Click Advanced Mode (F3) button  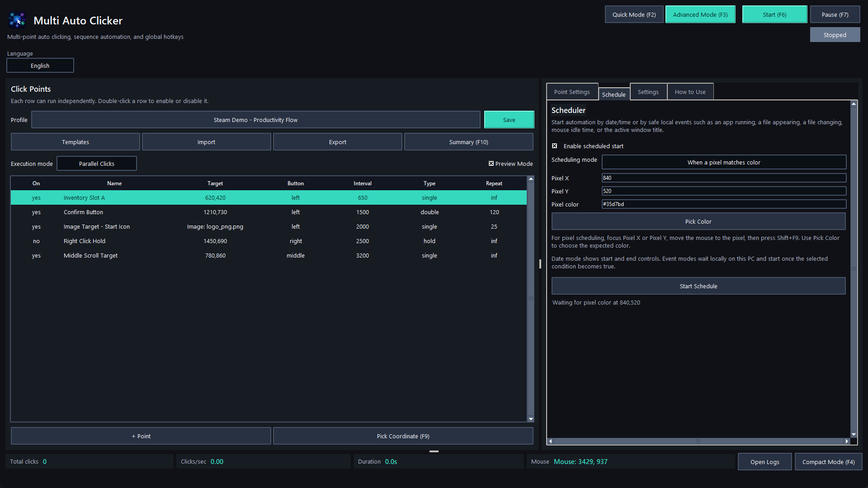click(x=700, y=14)
